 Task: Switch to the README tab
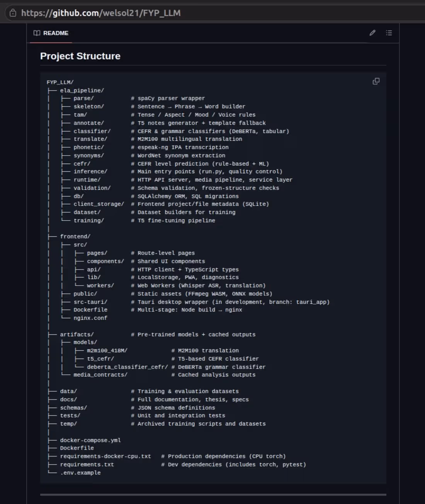click(x=56, y=33)
